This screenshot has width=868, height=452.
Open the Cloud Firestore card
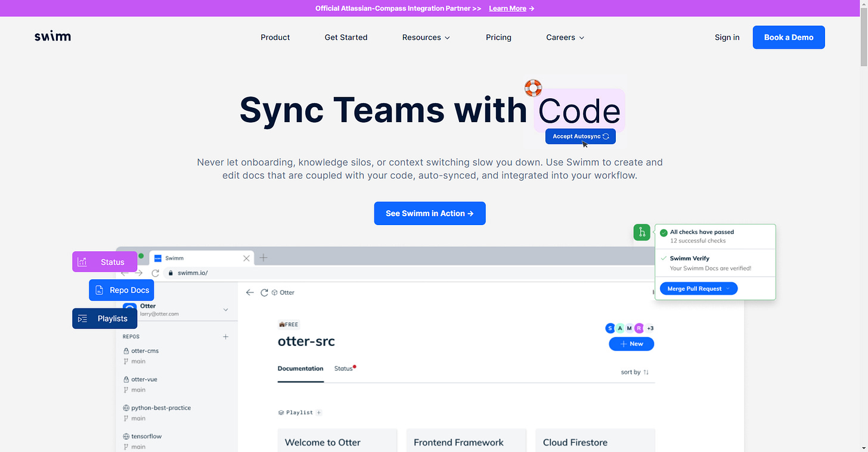pyautogui.click(x=595, y=440)
